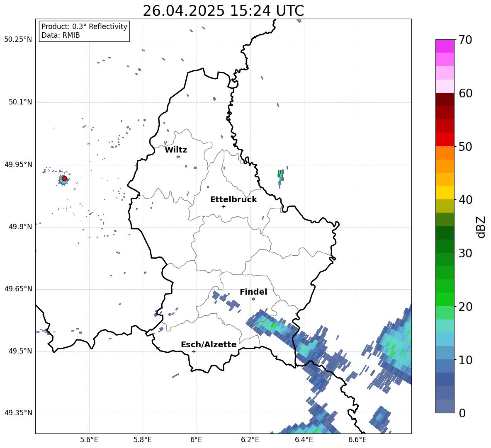This screenshot has width=491, height=448.
Task: Click the colorbar tick label 30
Action: [x=465, y=253]
